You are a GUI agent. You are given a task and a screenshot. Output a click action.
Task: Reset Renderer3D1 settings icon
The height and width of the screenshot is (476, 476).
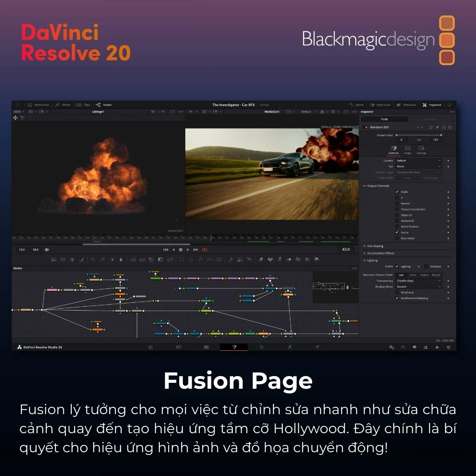[x=450, y=127]
